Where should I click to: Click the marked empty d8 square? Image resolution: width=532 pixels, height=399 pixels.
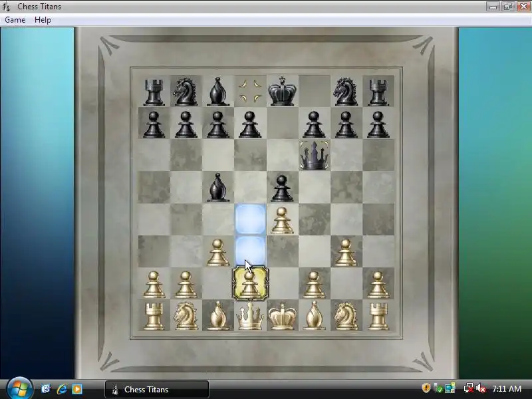click(250, 90)
